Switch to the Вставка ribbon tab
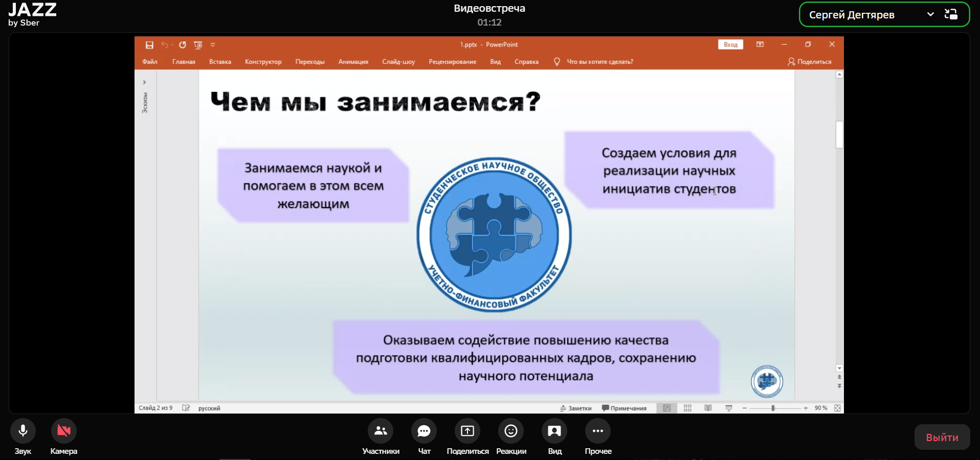 220,62
